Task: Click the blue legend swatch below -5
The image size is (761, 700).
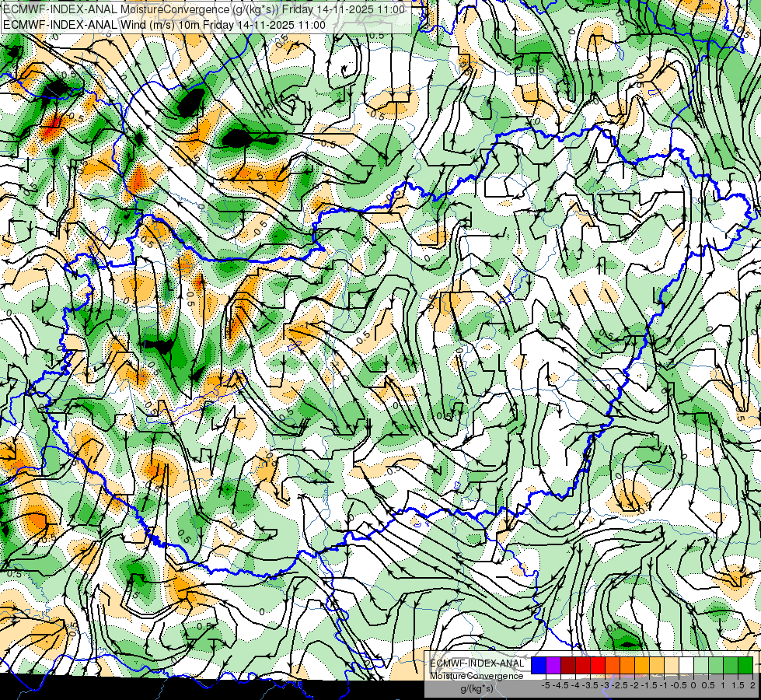Action: tap(539, 665)
